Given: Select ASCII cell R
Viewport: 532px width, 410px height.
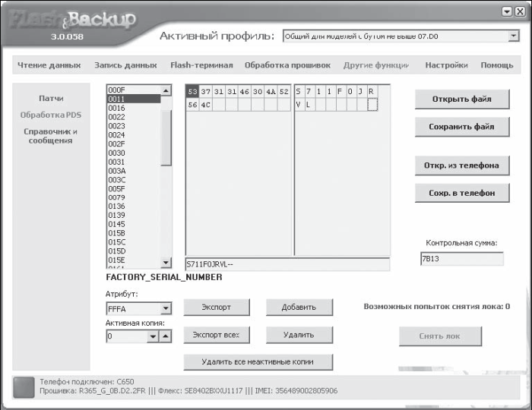Looking at the screenshot, I should coord(372,91).
